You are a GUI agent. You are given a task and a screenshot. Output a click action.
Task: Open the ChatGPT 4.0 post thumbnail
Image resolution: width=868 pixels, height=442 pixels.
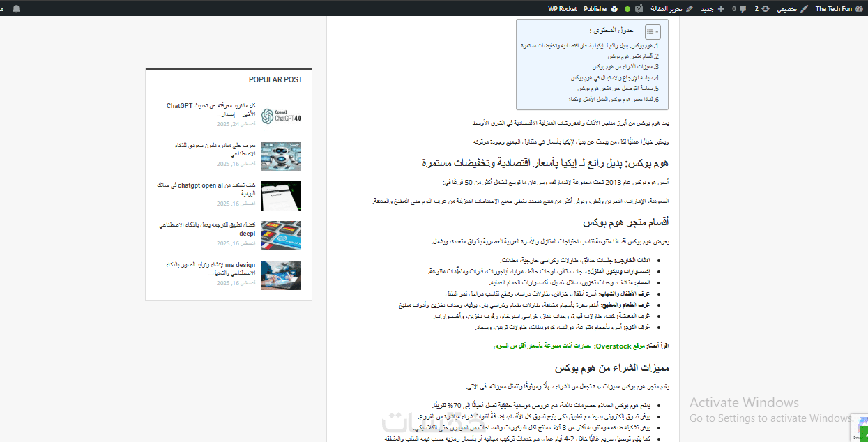coord(282,116)
